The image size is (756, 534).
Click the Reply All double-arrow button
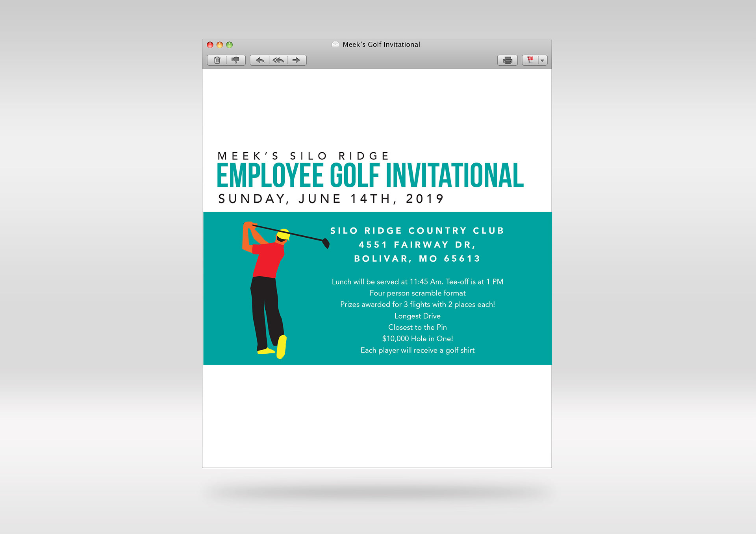[x=278, y=60]
